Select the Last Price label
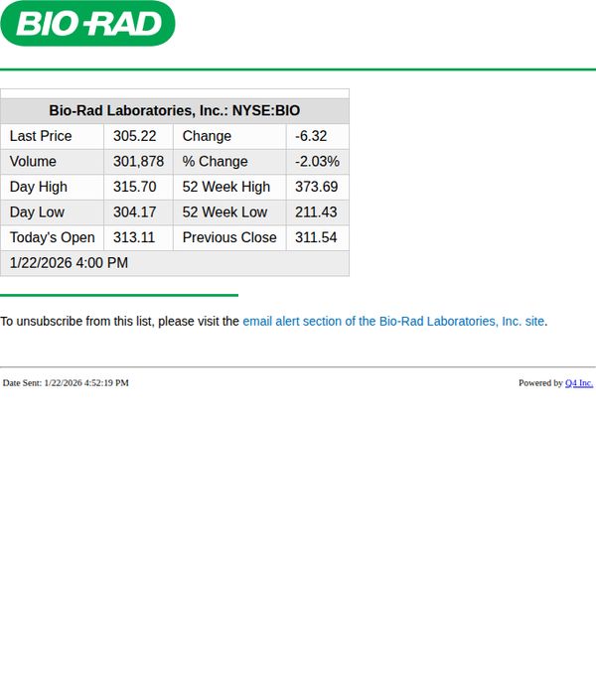This screenshot has height=700, width=596. (x=41, y=136)
